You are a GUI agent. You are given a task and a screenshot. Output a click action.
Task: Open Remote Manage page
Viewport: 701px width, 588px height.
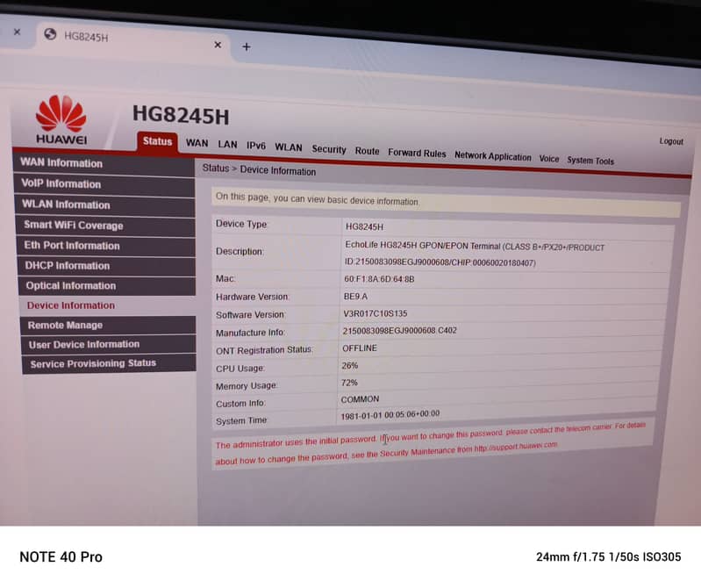(x=108, y=325)
